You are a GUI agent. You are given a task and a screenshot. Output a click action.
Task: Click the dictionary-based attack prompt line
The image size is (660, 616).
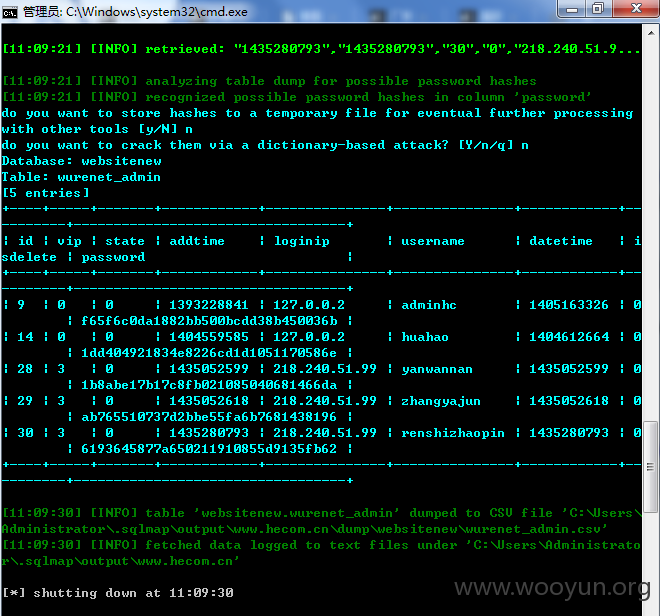click(265, 145)
